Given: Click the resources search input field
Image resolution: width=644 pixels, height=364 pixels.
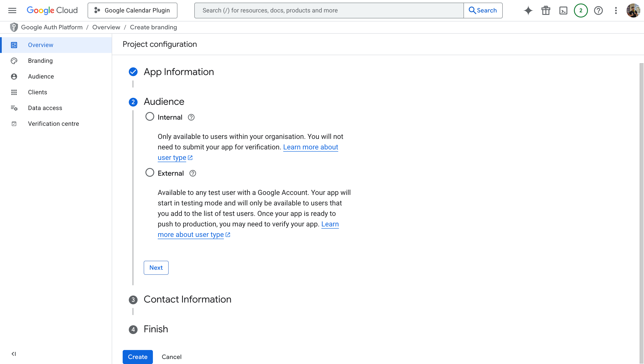Looking at the screenshot, I should coord(329,10).
